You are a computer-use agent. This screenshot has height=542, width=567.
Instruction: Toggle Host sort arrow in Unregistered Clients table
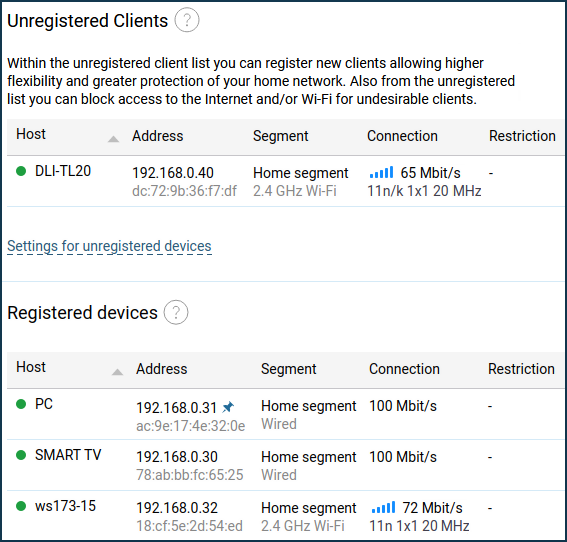114,139
